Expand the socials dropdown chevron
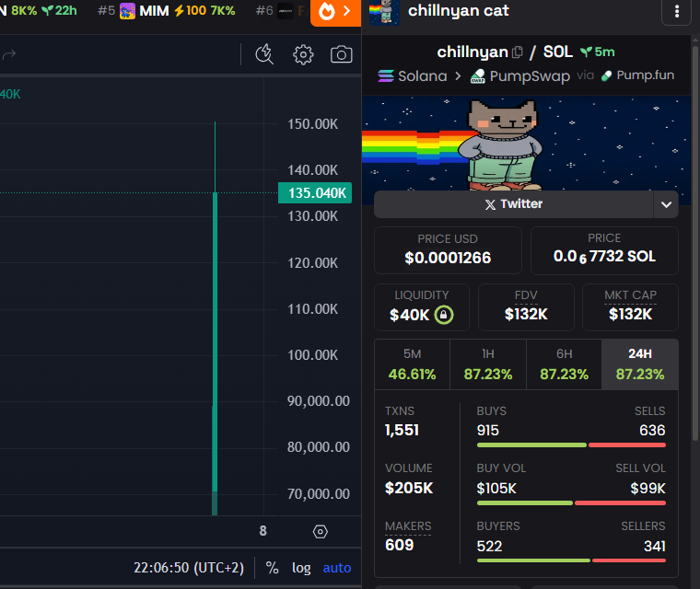 (666, 204)
